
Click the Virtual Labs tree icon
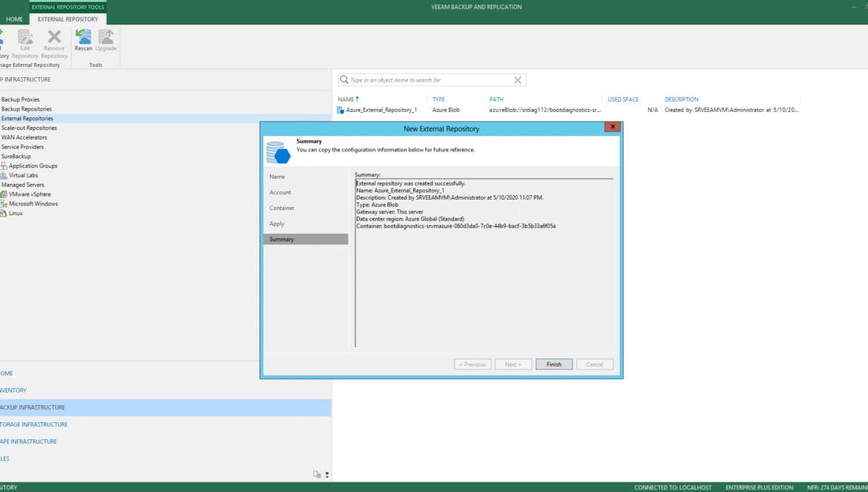point(3,175)
